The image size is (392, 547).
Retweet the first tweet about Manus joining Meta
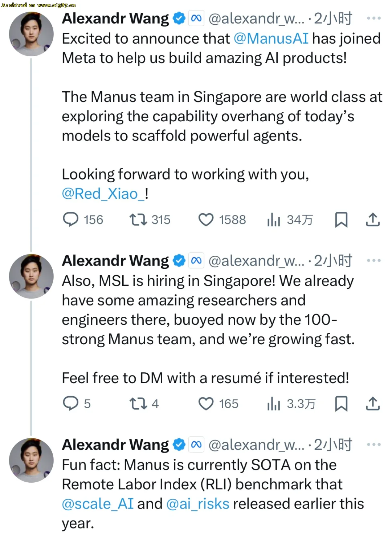click(x=138, y=219)
